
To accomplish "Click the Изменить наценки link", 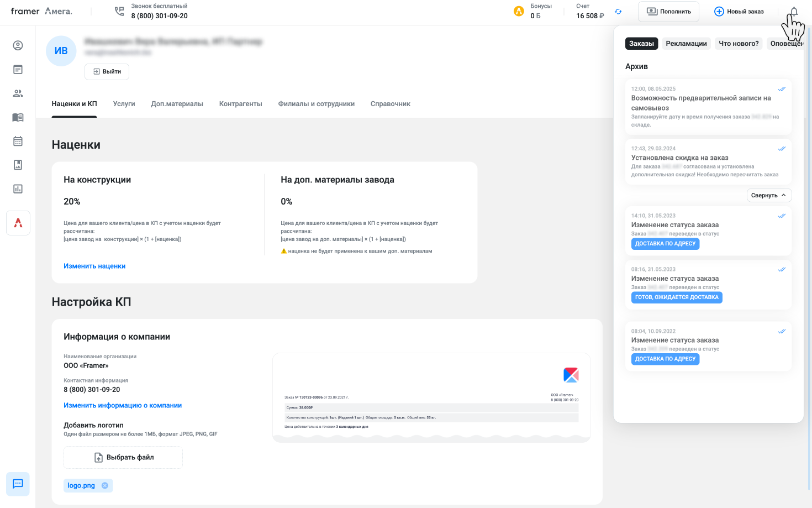I will pos(94,266).
